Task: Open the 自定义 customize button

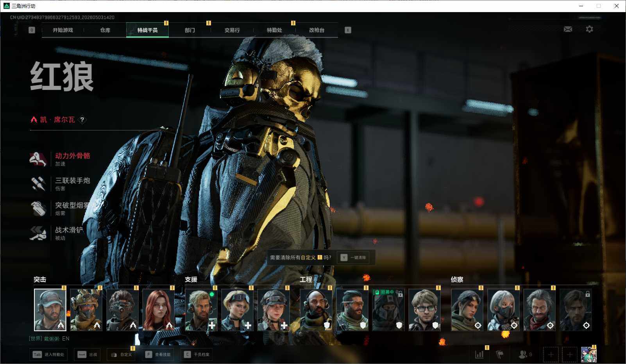Action: coord(121,355)
